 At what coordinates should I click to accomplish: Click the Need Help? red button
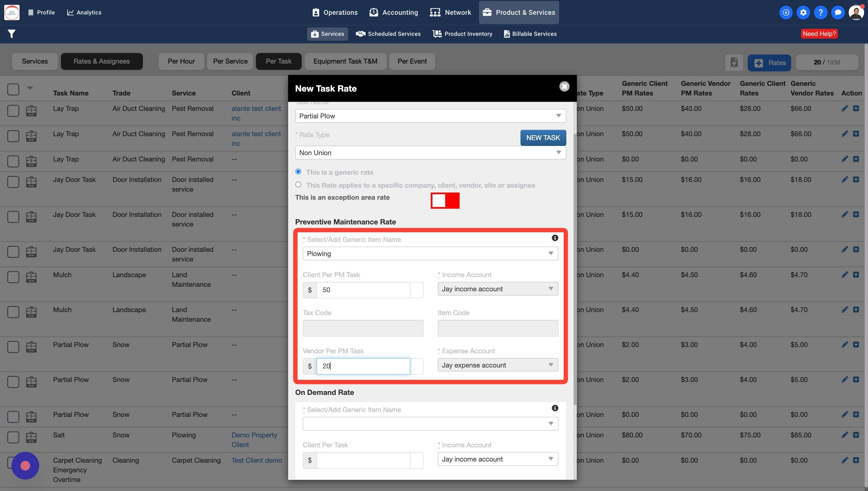819,34
